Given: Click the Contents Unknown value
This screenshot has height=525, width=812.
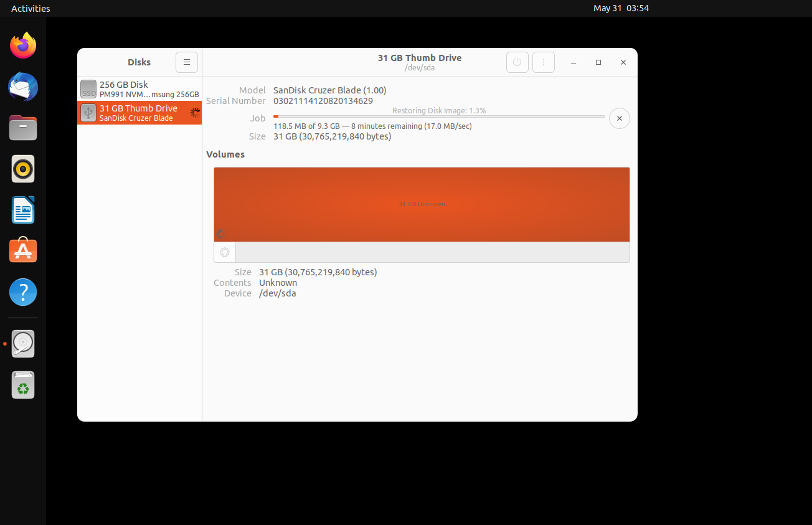Looking at the screenshot, I should 278,283.
